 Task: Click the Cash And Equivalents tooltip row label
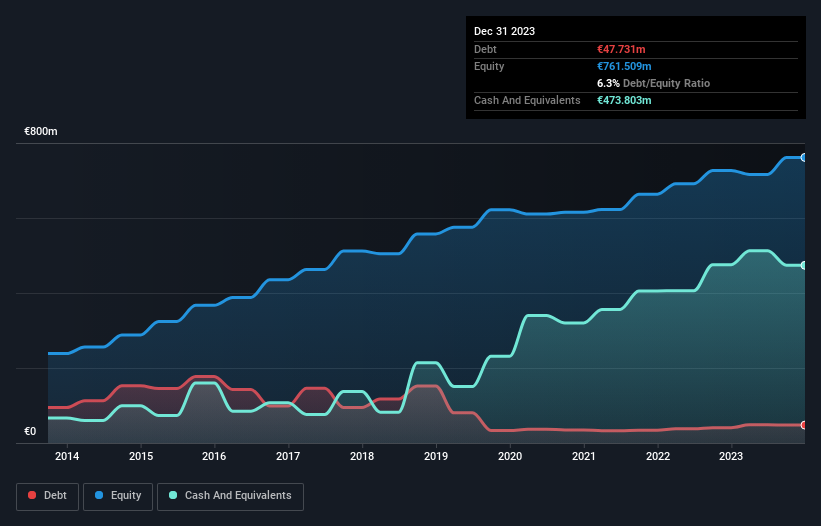tap(527, 100)
